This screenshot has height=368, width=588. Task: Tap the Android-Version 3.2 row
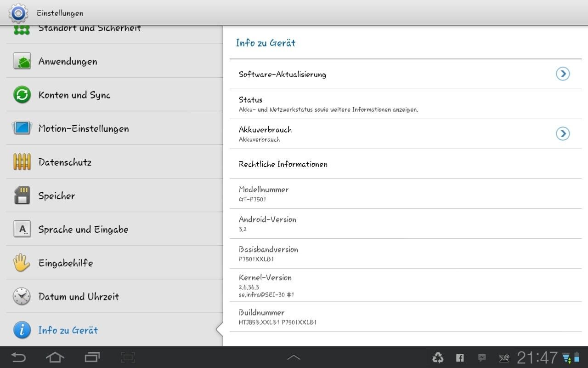point(406,224)
